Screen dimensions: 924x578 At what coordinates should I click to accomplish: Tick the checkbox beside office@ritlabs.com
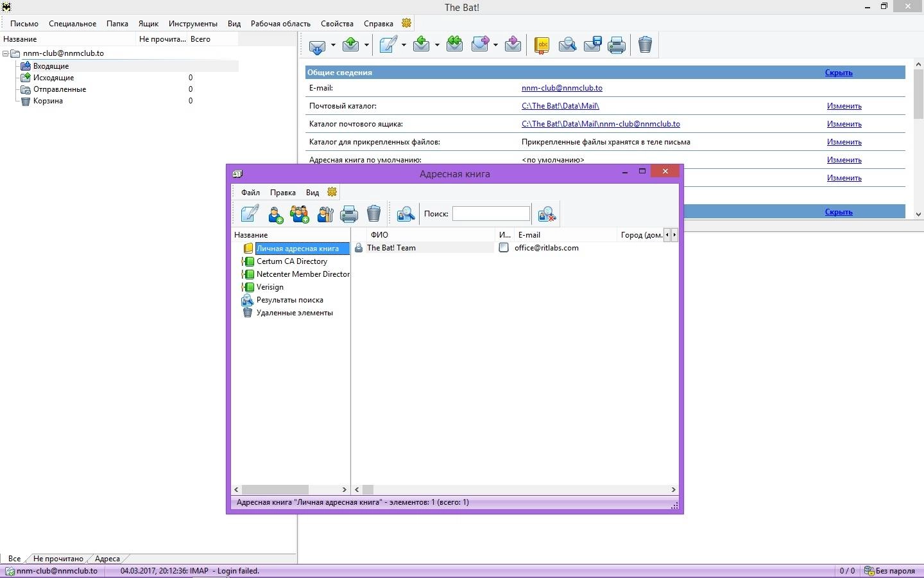tap(504, 248)
